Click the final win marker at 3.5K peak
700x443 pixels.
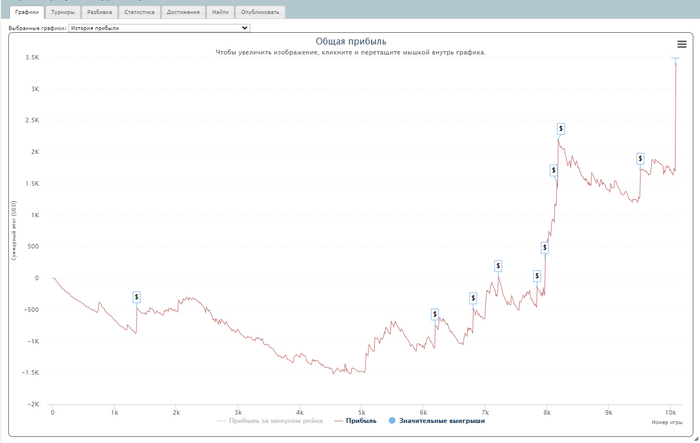point(675,59)
